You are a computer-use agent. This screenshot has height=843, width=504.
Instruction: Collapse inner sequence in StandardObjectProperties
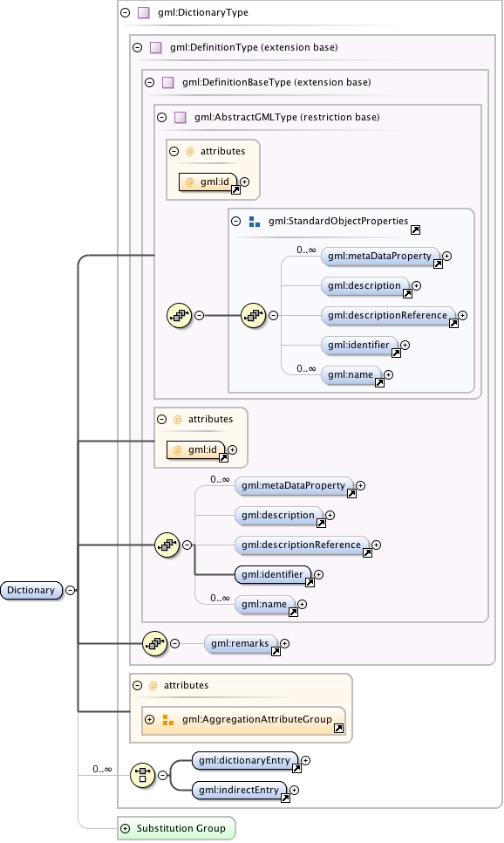[x=274, y=316]
